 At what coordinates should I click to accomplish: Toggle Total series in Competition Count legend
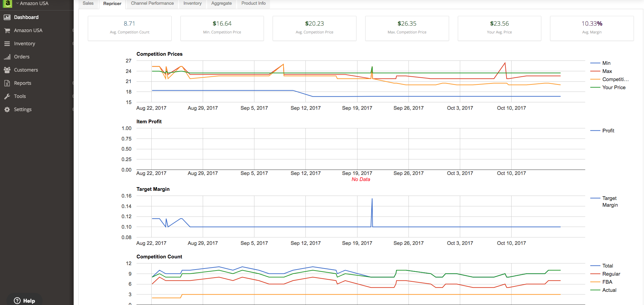click(x=602, y=266)
